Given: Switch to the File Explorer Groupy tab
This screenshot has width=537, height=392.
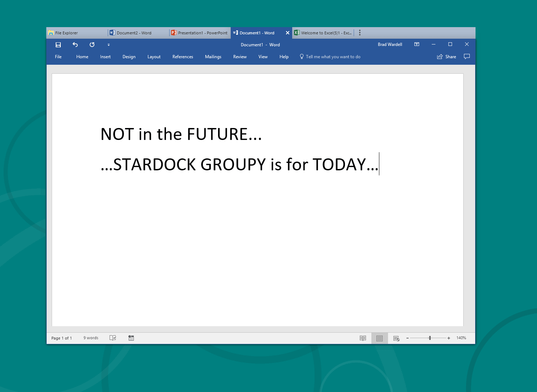Looking at the screenshot, I should (x=77, y=33).
